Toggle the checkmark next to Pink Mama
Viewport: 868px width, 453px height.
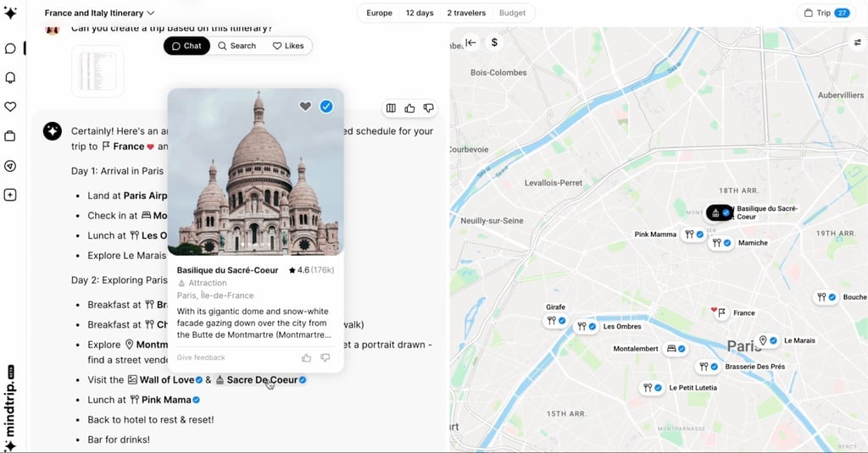(196, 400)
